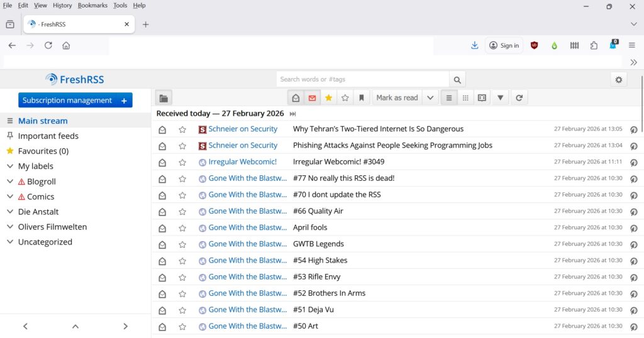The height and width of the screenshot is (338, 644).
Task: Toggle showing read articles in the toolbar
Action: click(296, 98)
